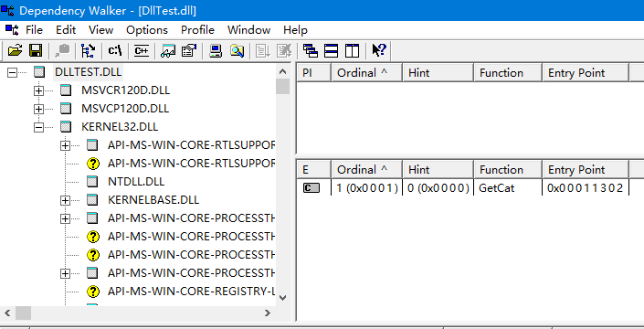Select KERNEL32.DLL in module tree
Image resolution: width=644 pixels, height=329 pixels.
click(120, 126)
